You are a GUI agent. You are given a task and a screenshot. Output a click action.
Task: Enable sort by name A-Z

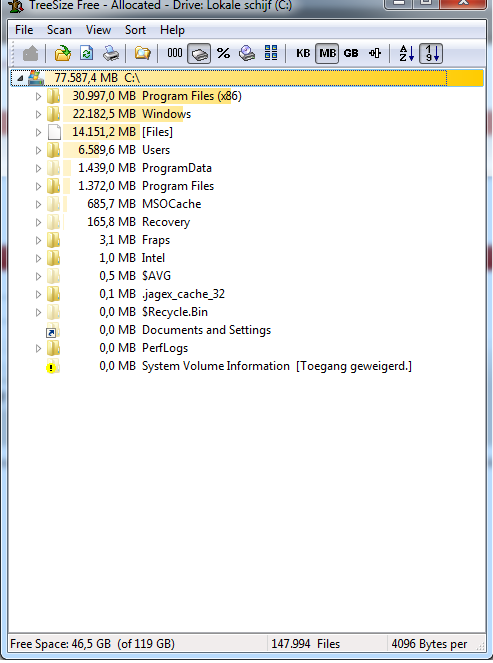(x=406, y=53)
